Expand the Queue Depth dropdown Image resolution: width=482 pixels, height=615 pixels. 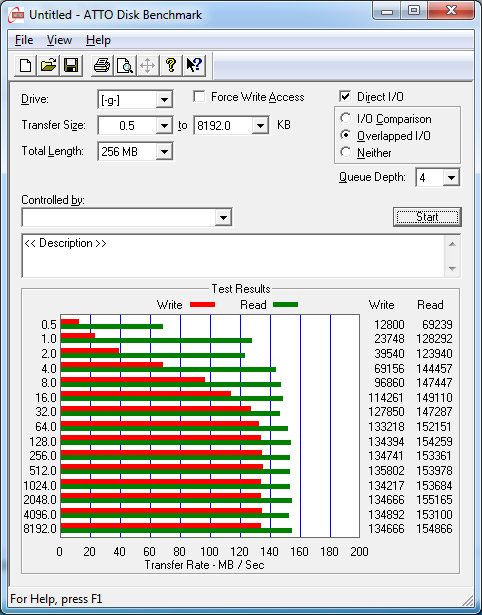click(451, 178)
